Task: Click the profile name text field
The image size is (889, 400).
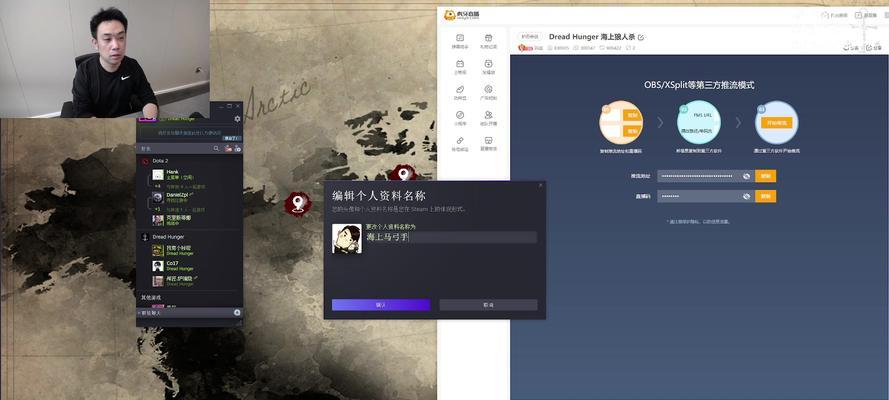Action: [451, 237]
